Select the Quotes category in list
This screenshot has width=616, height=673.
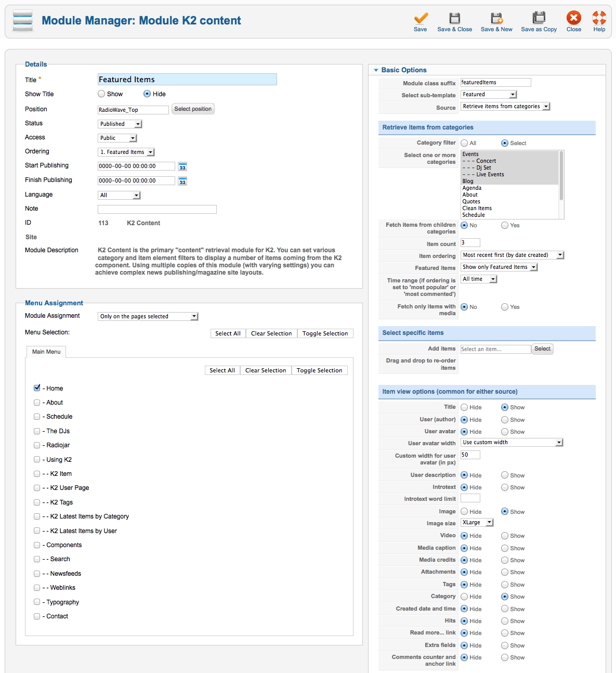510,202
